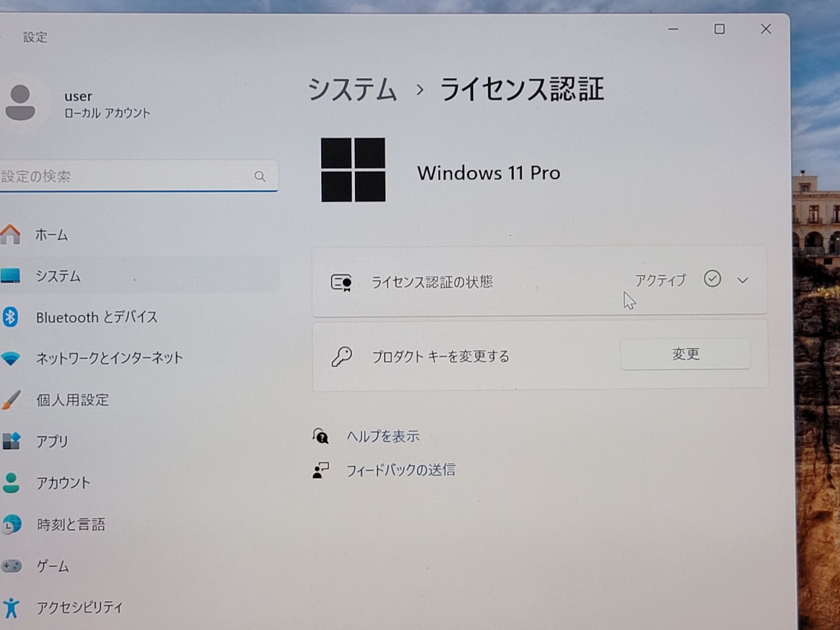The image size is (840, 630).
Task: Open アクセシビリティ settings section
Action: [x=139, y=607]
